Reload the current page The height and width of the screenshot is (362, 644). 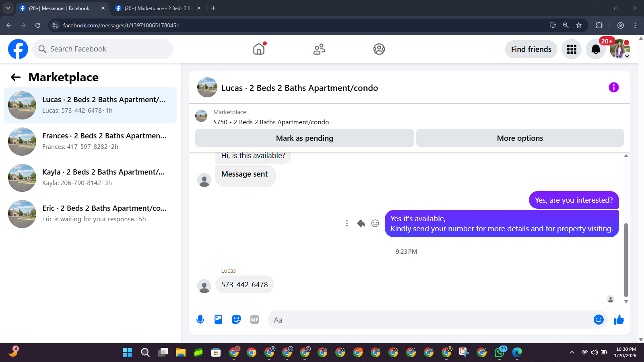pos(38,25)
